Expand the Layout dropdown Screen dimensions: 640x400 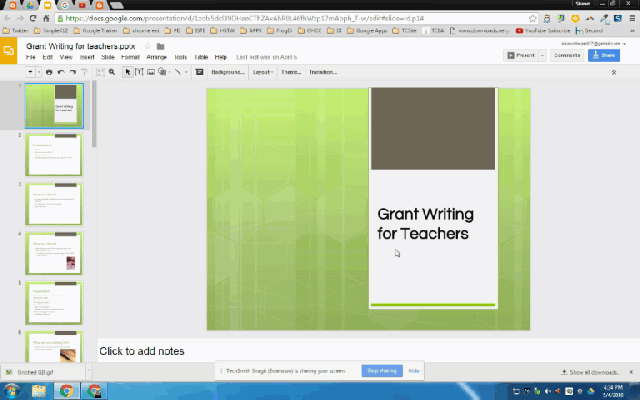point(263,72)
